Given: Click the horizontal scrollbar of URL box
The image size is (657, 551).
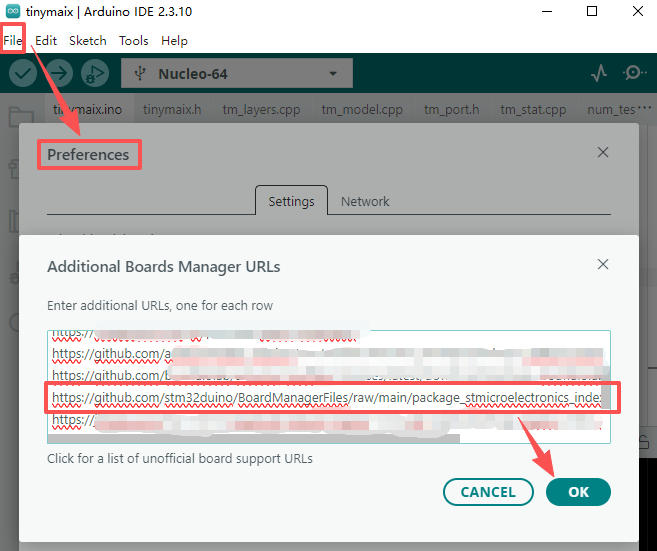Looking at the screenshot, I should tap(253, 439).
